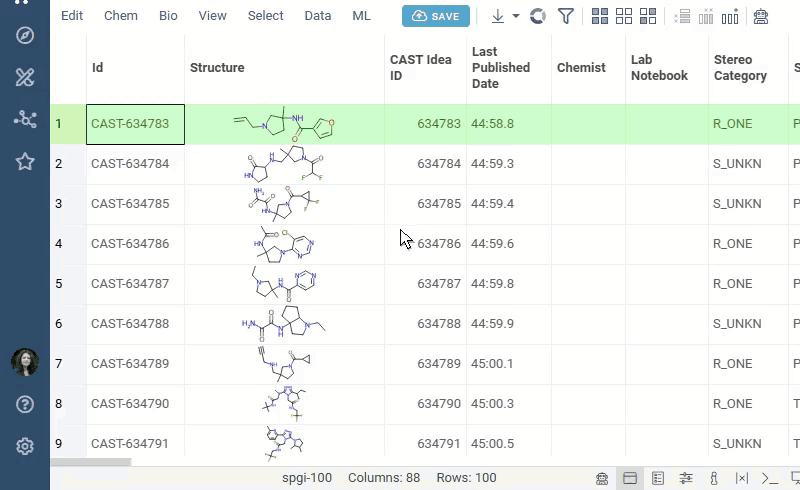Open the Settings gear icon

25,446
